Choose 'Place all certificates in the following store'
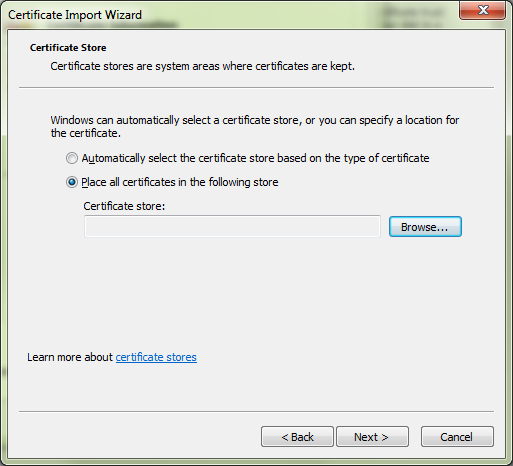The width and height of the screenshot is (513, 466). 72,182
